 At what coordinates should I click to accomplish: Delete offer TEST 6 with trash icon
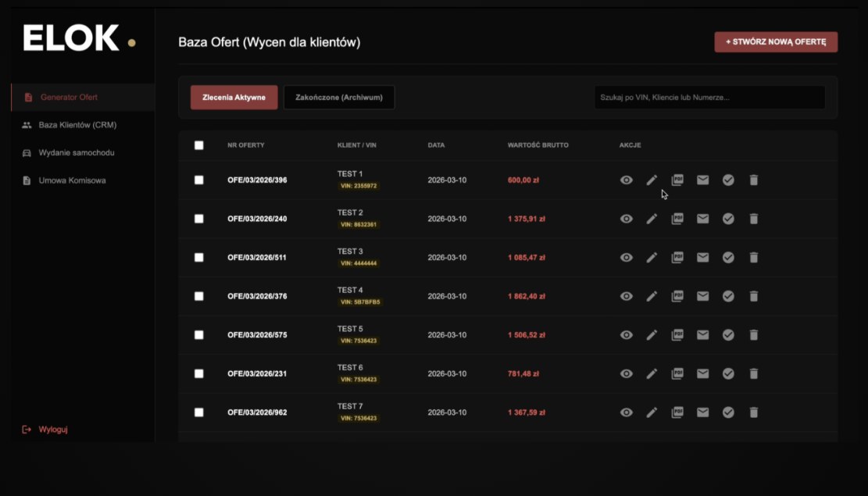(x=753, y=373)
